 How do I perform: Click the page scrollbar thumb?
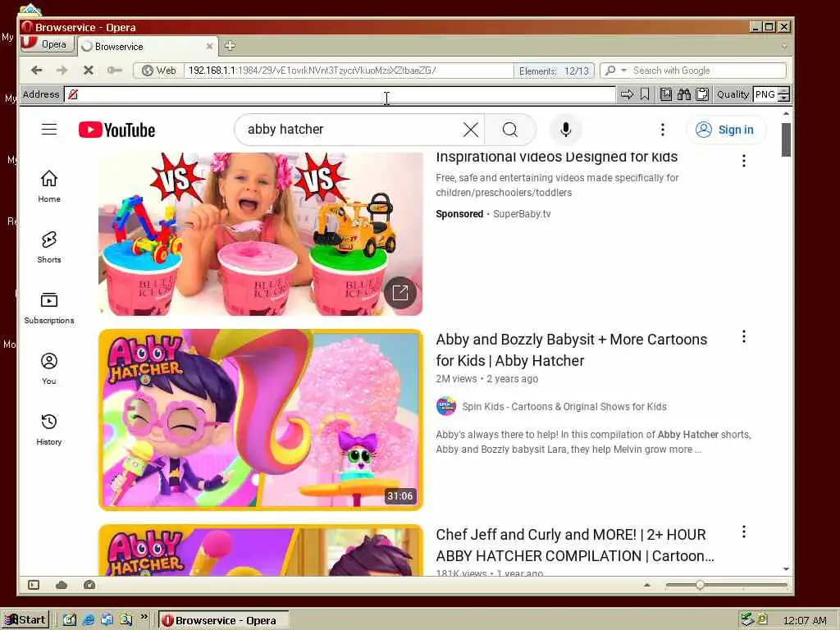(786, 139)
